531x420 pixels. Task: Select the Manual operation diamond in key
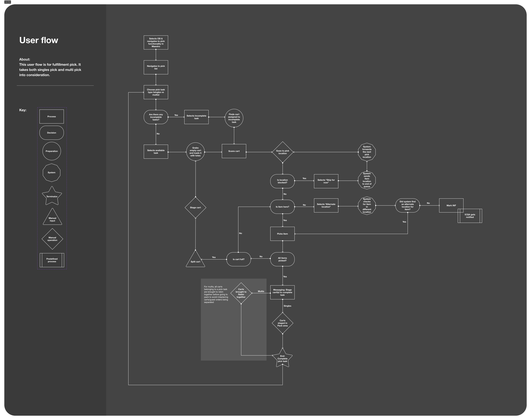(52, 239)
